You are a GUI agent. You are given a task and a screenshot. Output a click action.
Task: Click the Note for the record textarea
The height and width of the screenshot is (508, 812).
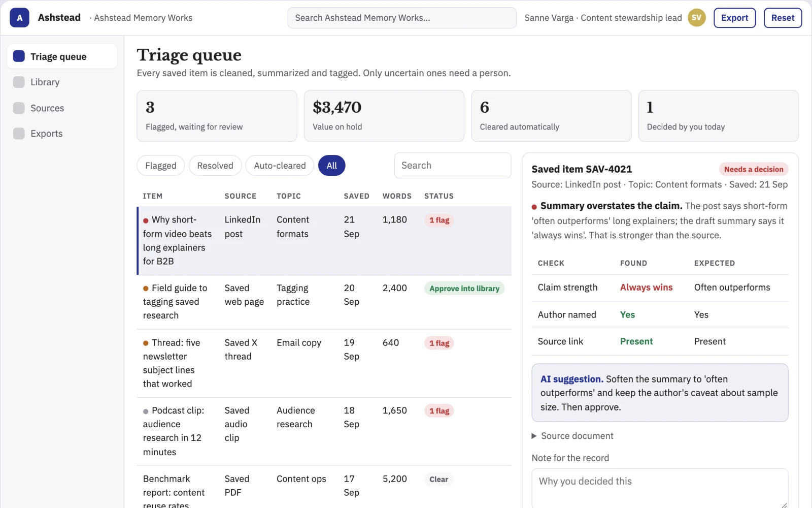pyautogui.click(x=660, y=488)
